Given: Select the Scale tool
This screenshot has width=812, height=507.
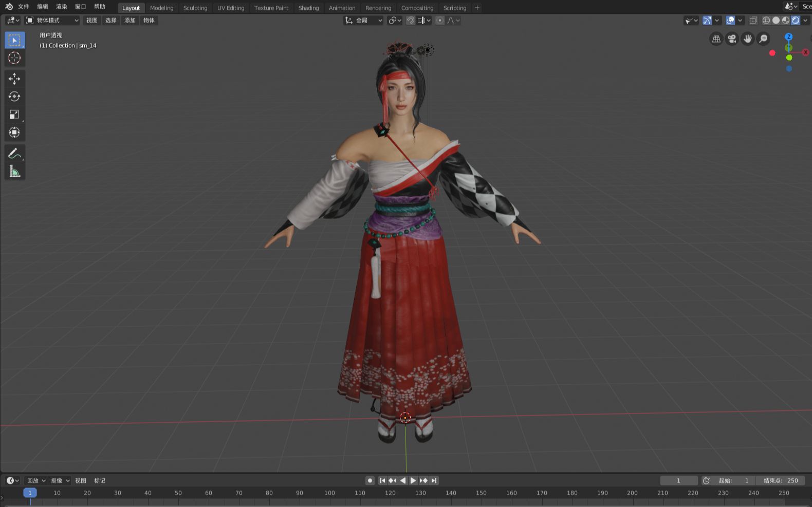Looking at the screenshot, I should tap(14, 115).
